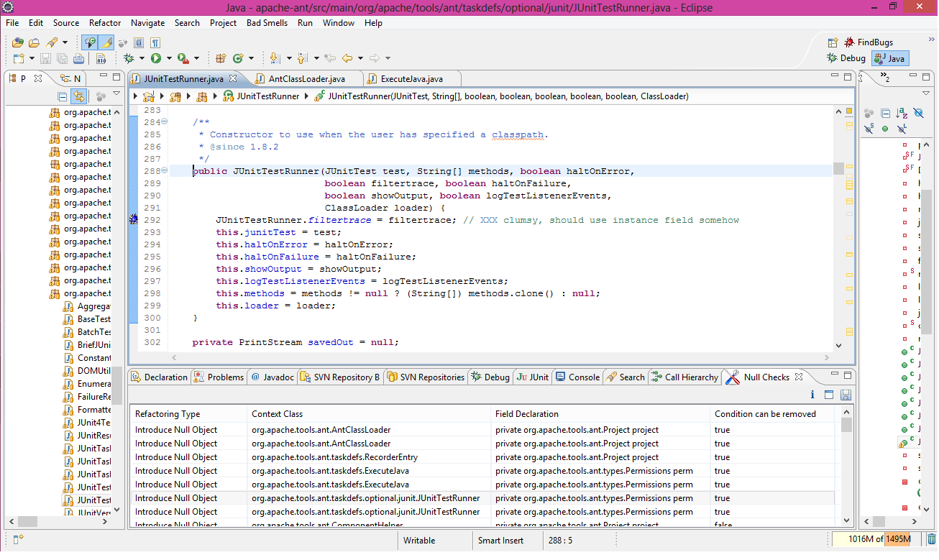
Task: Open the New Class dropdown arrow
Action: [250, 58]
